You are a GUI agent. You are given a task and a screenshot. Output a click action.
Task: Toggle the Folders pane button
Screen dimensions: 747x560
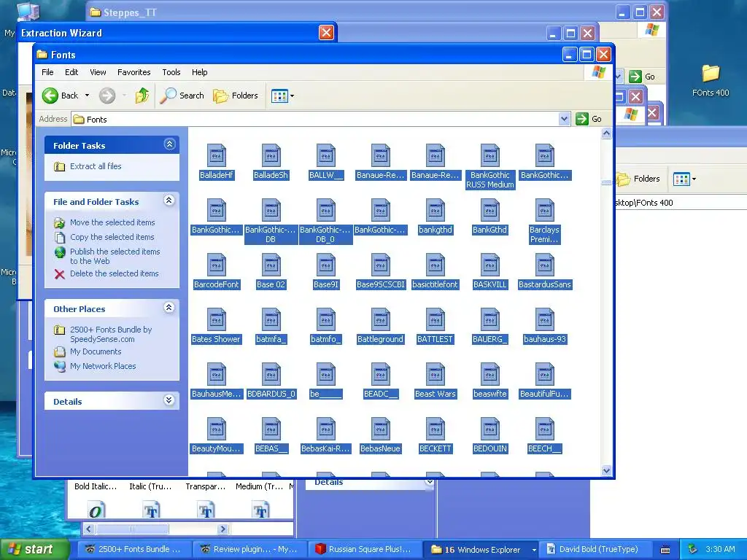coord(236,96)
